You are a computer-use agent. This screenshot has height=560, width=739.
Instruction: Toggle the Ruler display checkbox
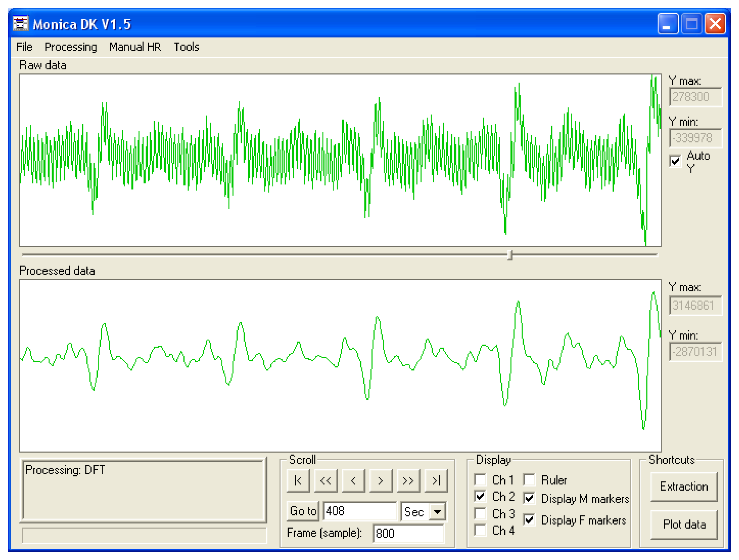pyautogui.click(x=529, y=480)
